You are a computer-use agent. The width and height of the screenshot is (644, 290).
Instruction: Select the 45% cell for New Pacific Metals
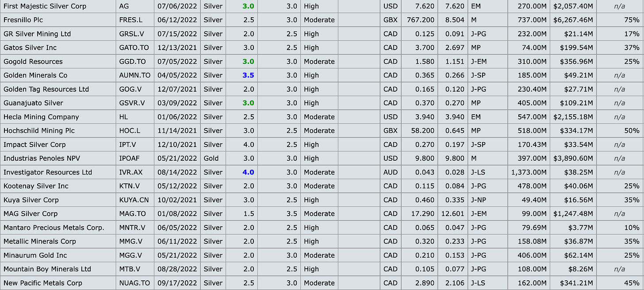632,283
